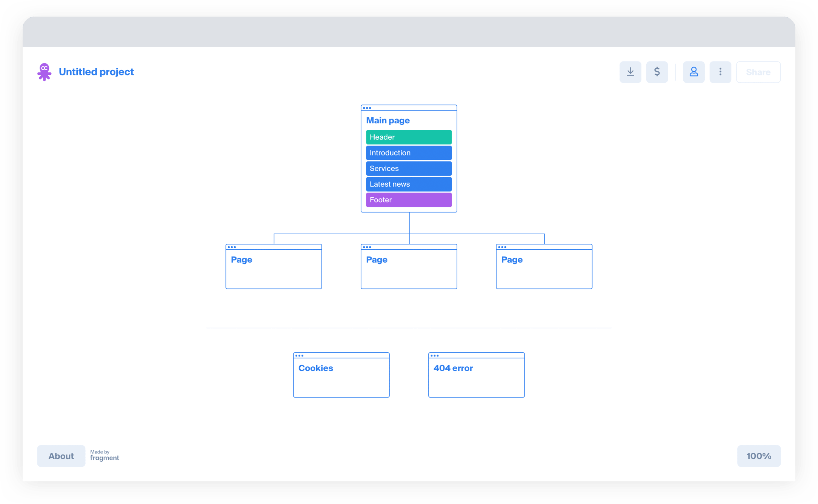The height and width of the screenshot is (504, 818).
Task: Select the purple Footer block
Action: pyautogui.click(x=409, y=200)
